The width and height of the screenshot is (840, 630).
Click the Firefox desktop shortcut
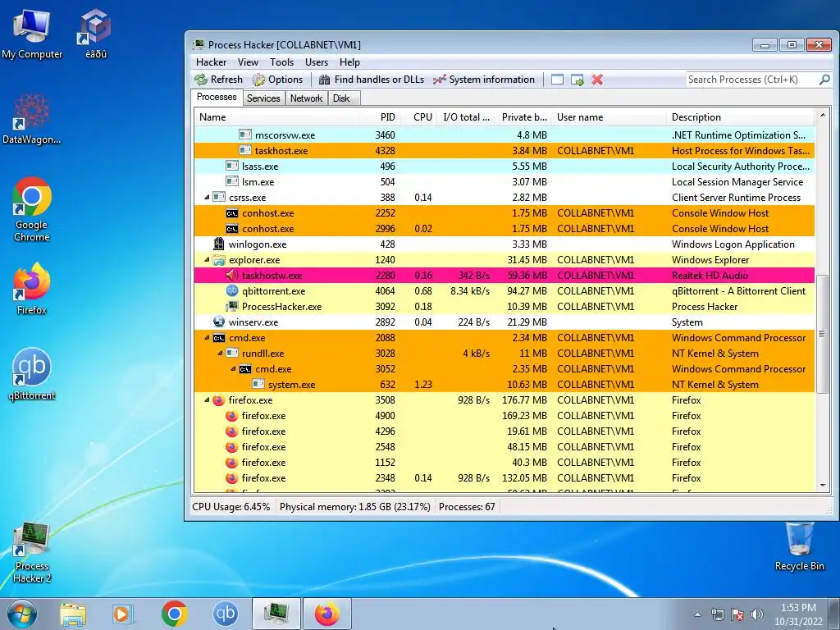point(32,289)
